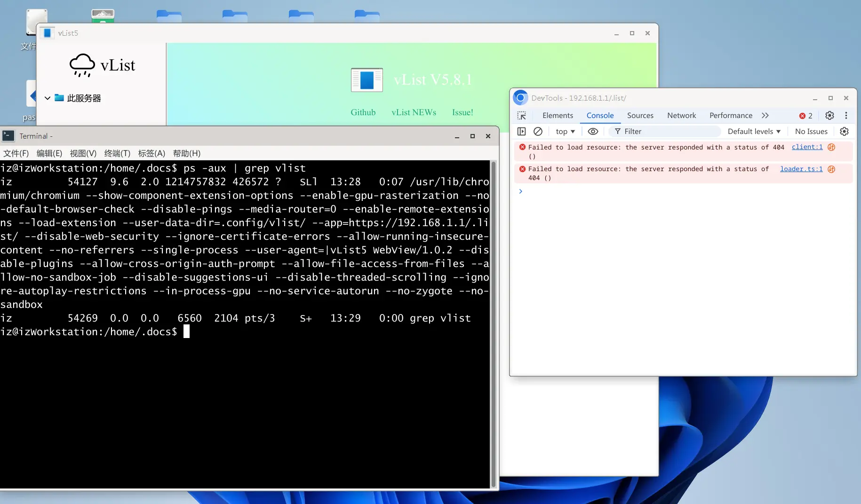
Task: Open the 标签(A) menu in Terminal
Action: (x=151, y=153)
